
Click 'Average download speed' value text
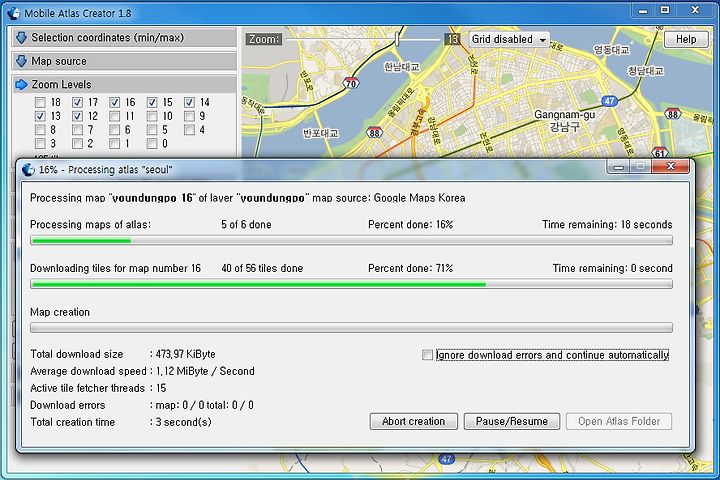click(205, 371)
